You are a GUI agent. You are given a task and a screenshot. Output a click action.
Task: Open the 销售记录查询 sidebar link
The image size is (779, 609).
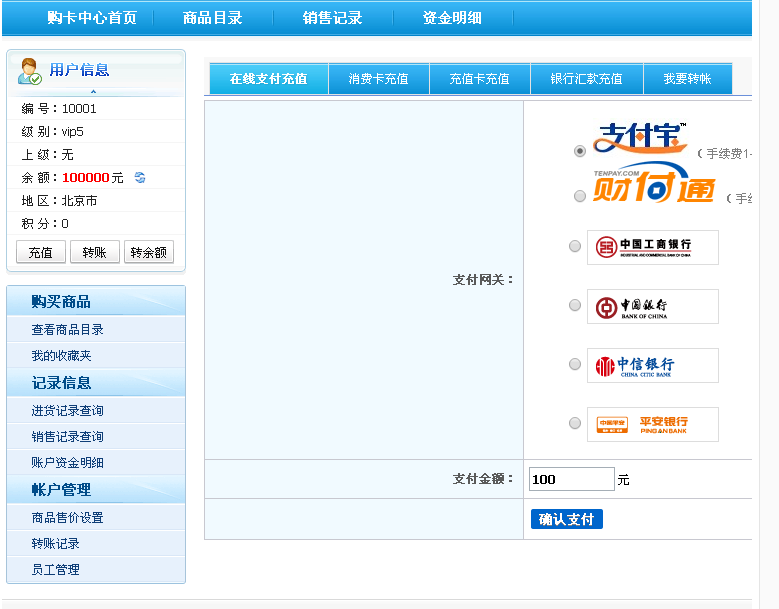point(68,436)
